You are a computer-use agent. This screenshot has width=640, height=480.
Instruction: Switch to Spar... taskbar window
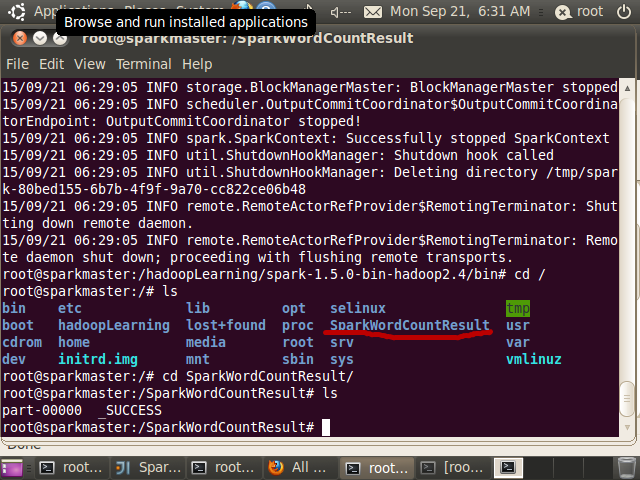148,467
